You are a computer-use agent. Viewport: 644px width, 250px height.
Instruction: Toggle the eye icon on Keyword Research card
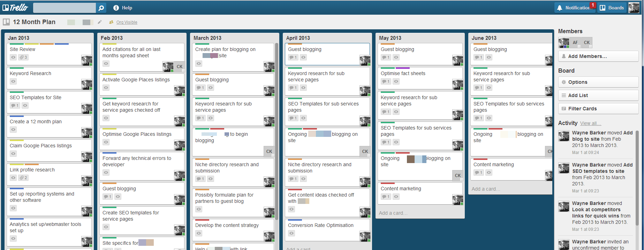[13, 81]
